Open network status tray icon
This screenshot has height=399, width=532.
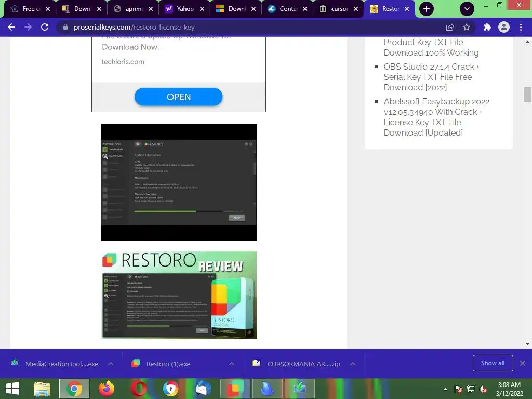coord(471,389)
